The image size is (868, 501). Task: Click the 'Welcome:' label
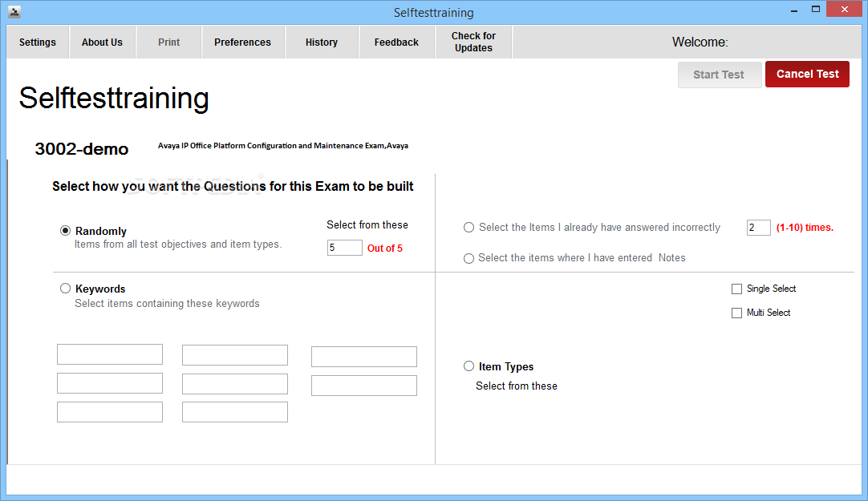pyautogui.click(x=700, y=42)
